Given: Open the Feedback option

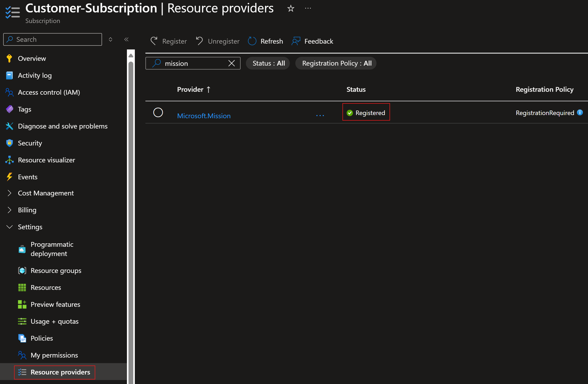Looking at the screenshot, I should click(x=313, y=41).
